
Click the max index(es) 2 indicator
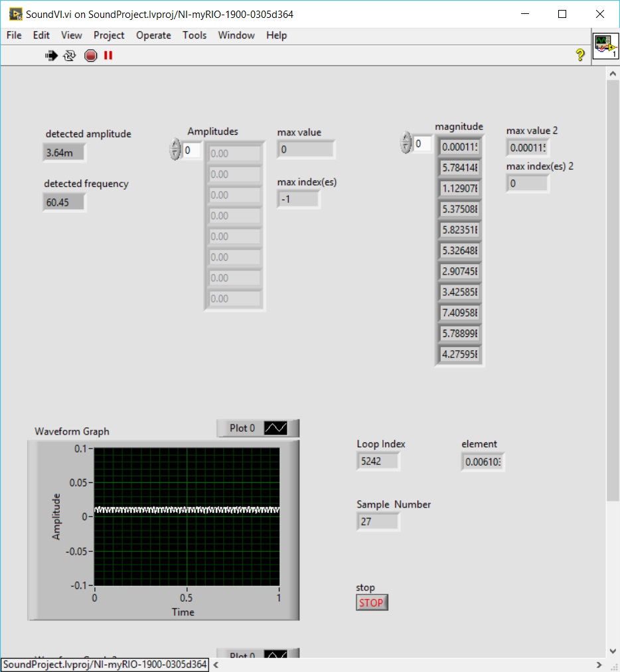click(528, 184)
